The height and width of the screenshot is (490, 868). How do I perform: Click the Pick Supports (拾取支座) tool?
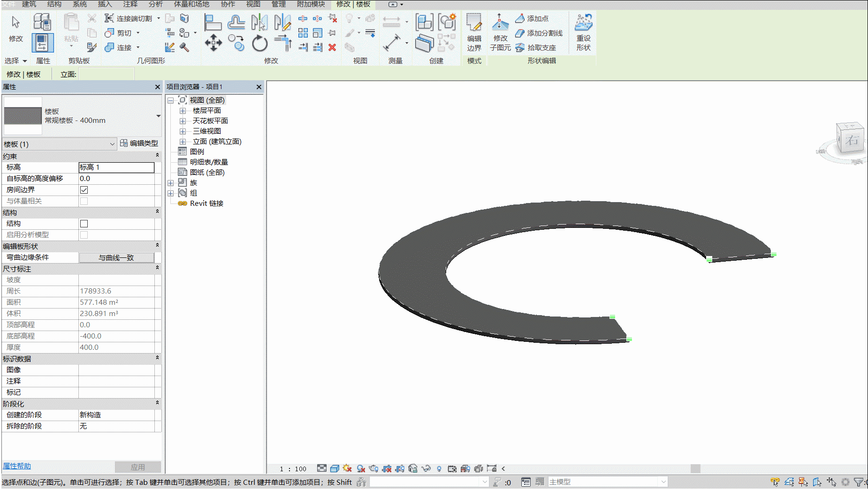click(535, 47)
